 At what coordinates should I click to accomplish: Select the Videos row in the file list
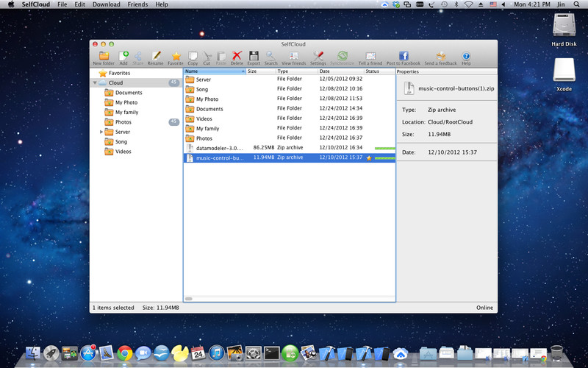click(x=290, y=118)
